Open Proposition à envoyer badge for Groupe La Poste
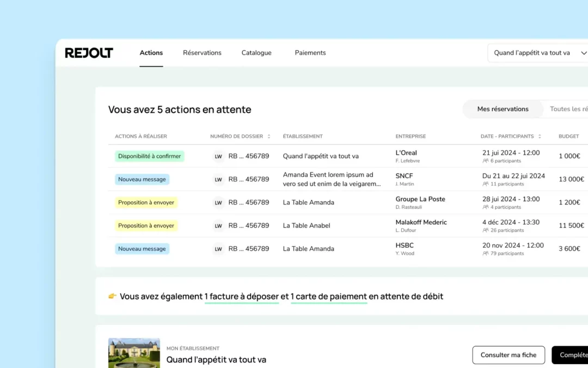The height and width of the screenshot is (368, 588). click(146, 202)
